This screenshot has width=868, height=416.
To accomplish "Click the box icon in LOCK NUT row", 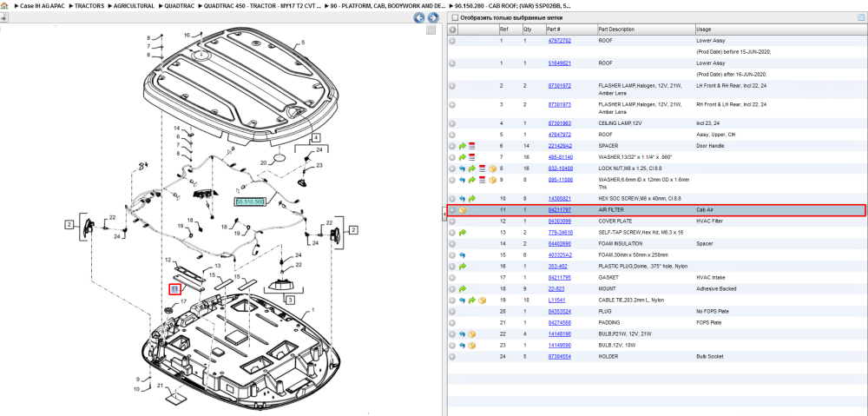I will click(x=491, y=168).
